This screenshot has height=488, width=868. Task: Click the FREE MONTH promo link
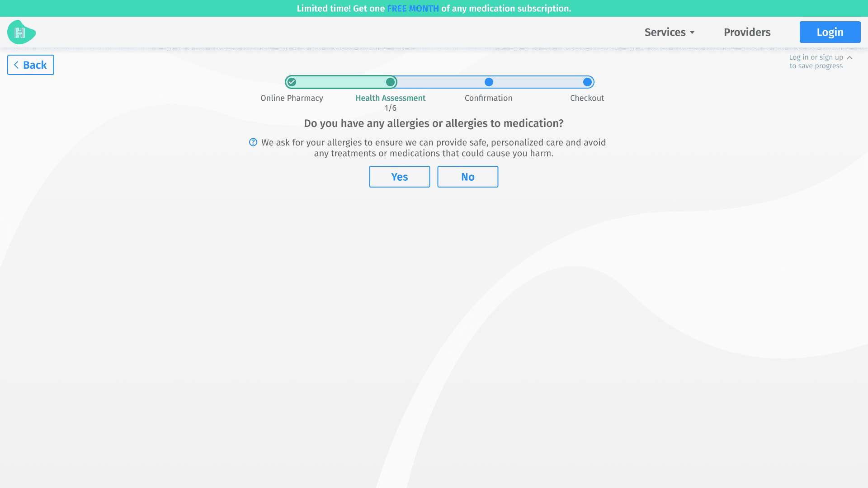[413, 9]
